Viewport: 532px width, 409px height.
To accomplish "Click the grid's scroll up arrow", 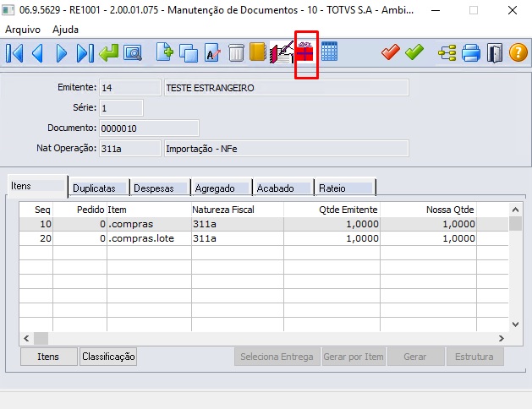I will 515,210.
